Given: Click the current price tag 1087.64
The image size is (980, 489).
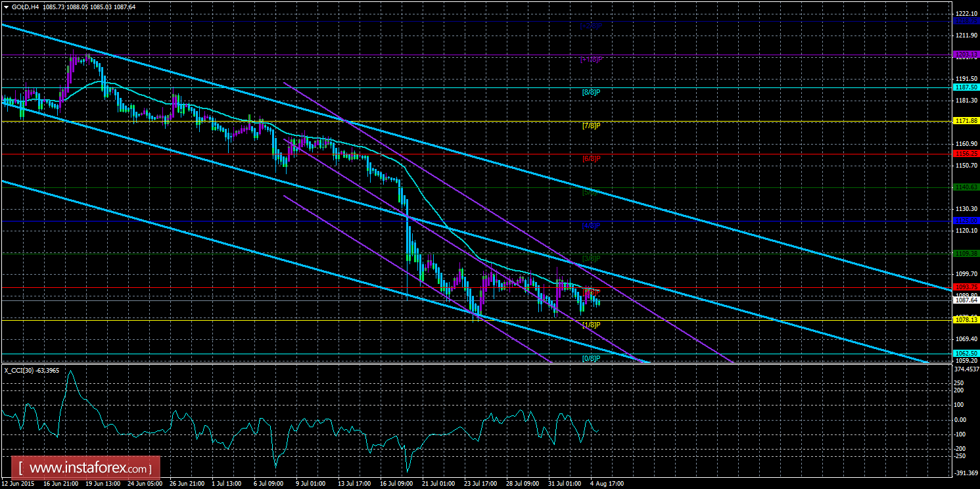Looking at the screenshot, I should [x=966, y=300].
